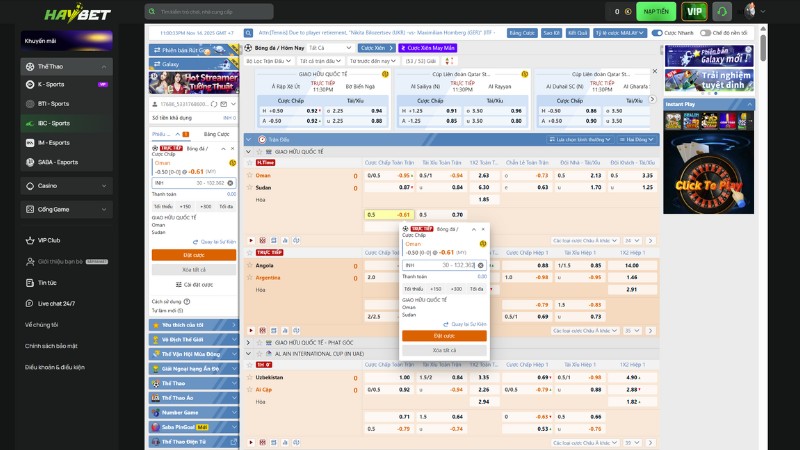Image resolution: width=800 pixels, height=450 pixels.
Task: Favorite the Oman team with star icon
Action: (x=249, y=175)
